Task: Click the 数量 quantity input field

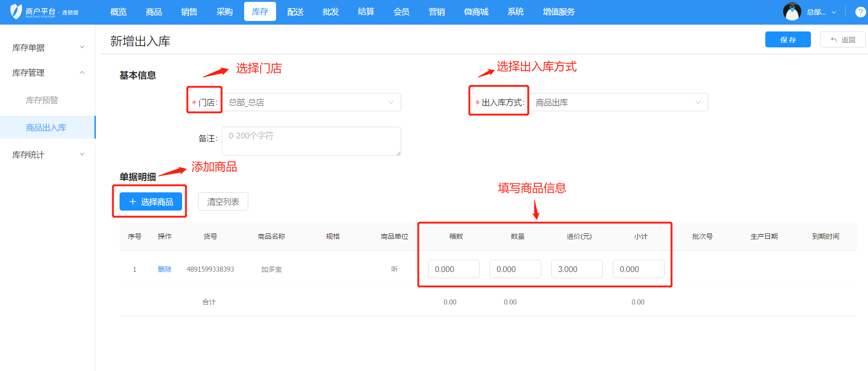Action: click(x=515, y=269)
